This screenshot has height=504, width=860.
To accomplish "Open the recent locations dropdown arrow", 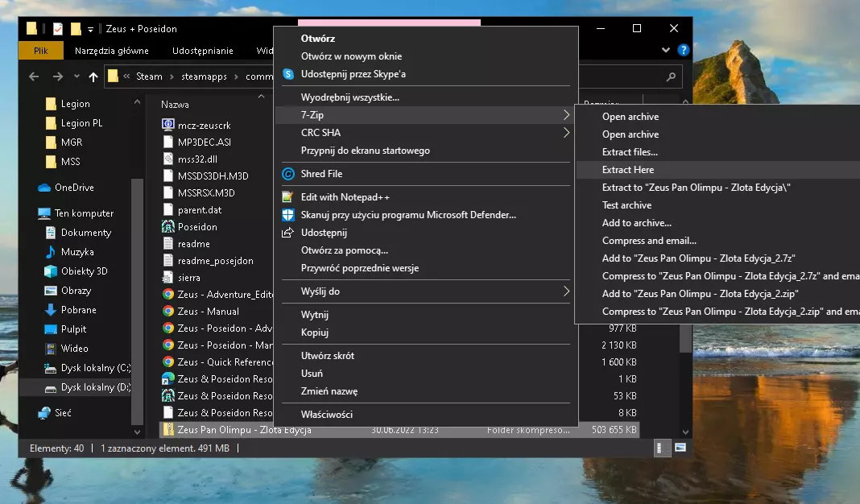I will [76, 76].
